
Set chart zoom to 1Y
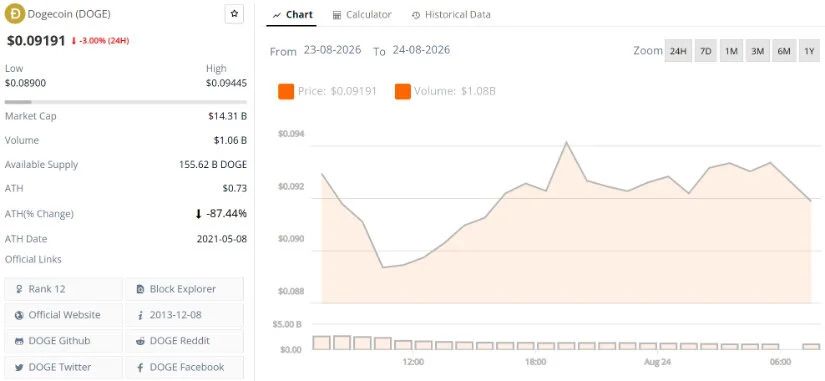click(x=809, y=51)
